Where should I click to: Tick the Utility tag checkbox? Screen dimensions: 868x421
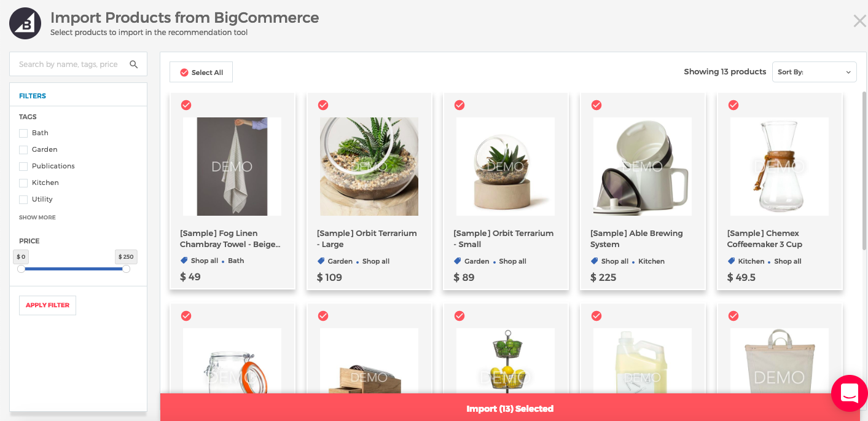coord(23,199)
